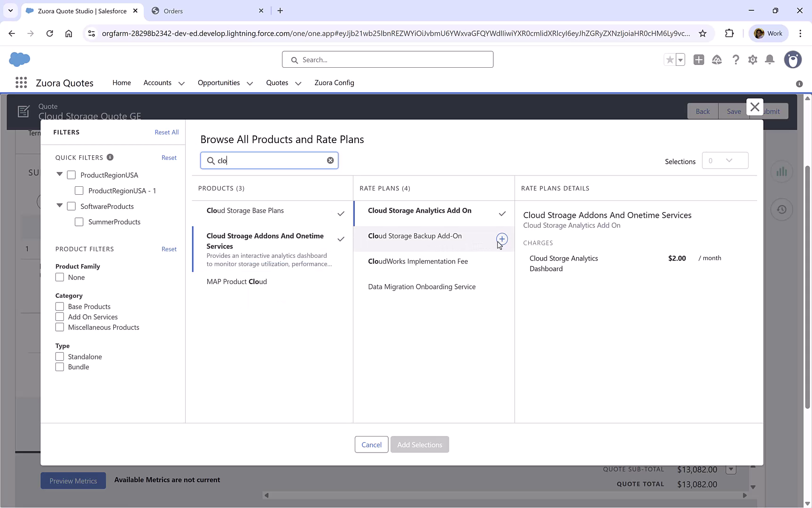Viewport: 812px width, 508px height.
Task: Clear the search field with the X icon
Action: [x=330, y=160]
